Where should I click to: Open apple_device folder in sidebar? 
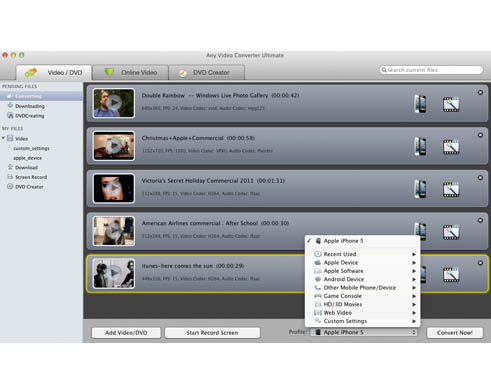(x=27, y=158)
